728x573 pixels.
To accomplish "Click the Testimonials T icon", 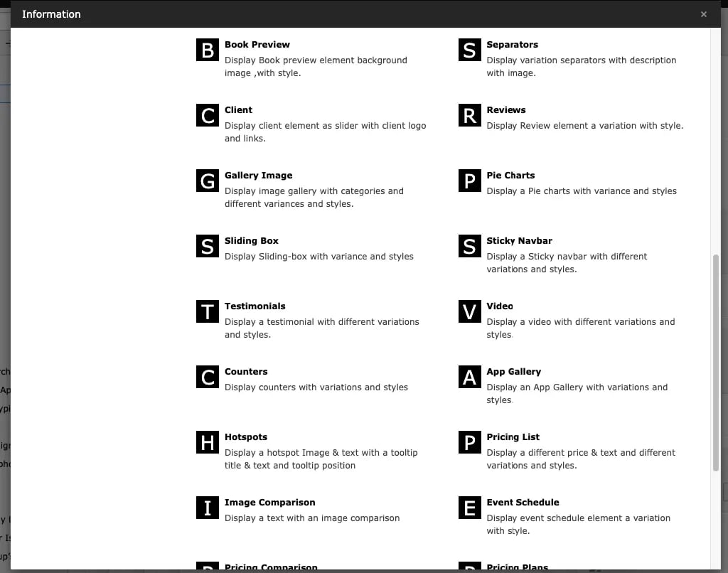I will (x=208, y=311).
